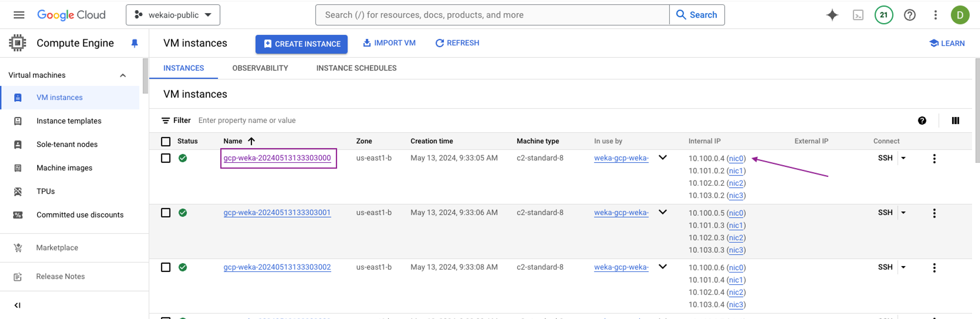Open the help question mark icon in top bar
Image resolution: width=980 pixels, height=319 pixels.
[909, 15]
